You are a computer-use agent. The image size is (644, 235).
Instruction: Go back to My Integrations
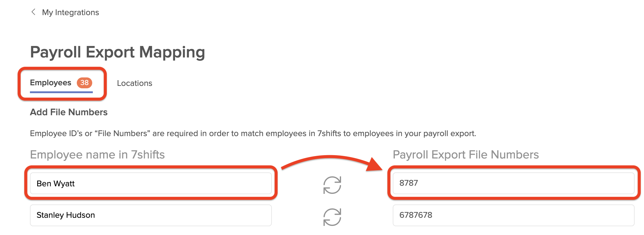tap(70, 12)
